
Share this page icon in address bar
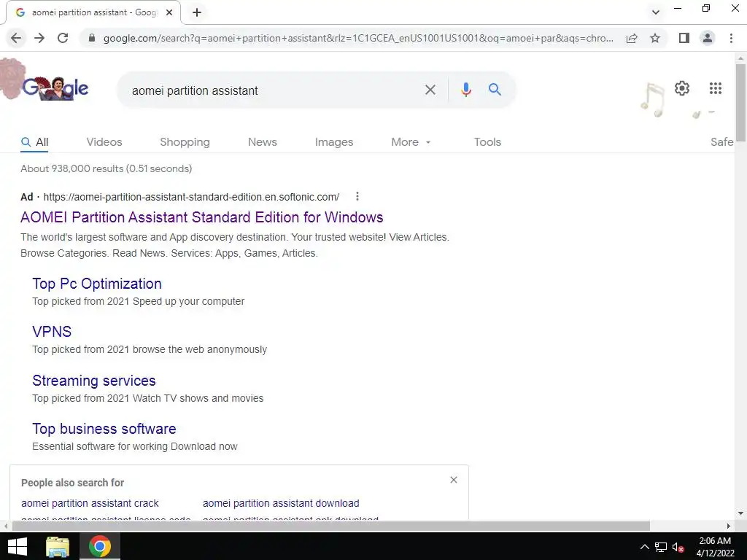point(632,38)
